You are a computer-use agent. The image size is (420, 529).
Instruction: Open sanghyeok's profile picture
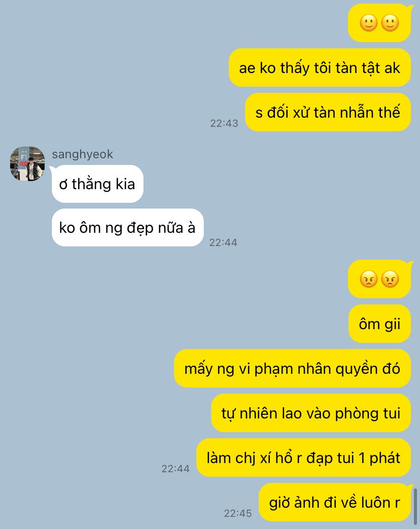27,164
